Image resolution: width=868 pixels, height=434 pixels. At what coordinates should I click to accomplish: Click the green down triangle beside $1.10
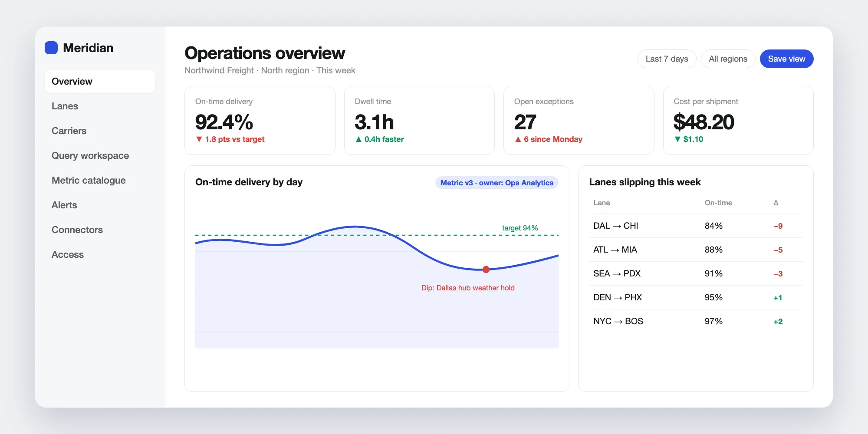pyautogui.click(x=677, y=139)
